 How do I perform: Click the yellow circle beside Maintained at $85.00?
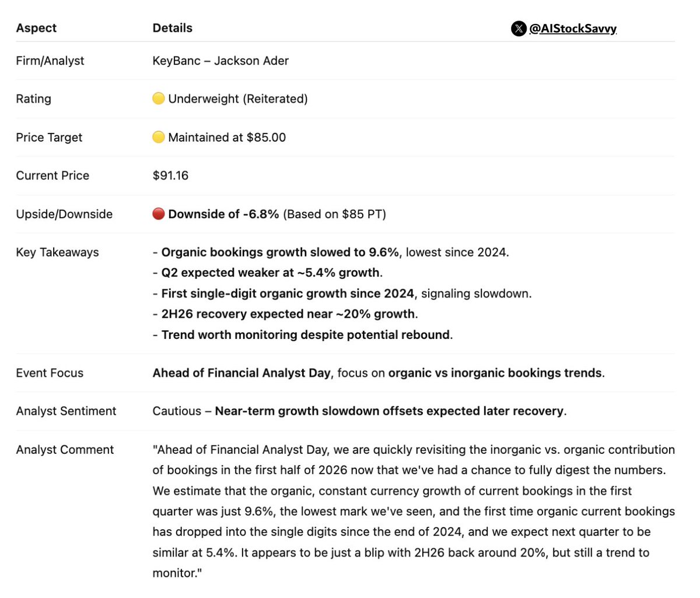click(x=158, y=137)
